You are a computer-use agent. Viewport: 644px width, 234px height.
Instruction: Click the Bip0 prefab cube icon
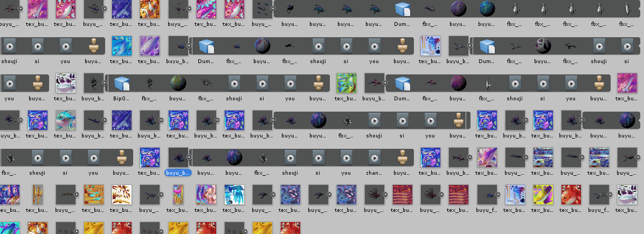click(122, 84)
